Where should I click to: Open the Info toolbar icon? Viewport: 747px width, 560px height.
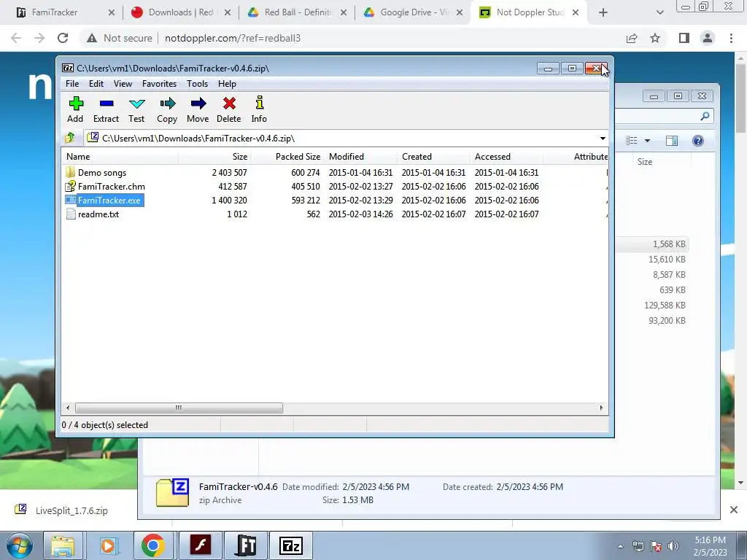click(x=259, y=109)
